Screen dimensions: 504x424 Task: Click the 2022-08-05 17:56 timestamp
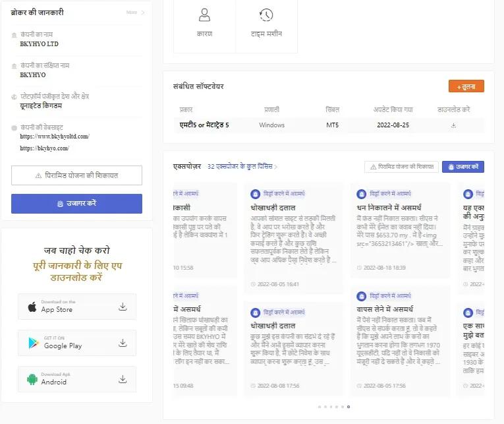tap(385, 386)
